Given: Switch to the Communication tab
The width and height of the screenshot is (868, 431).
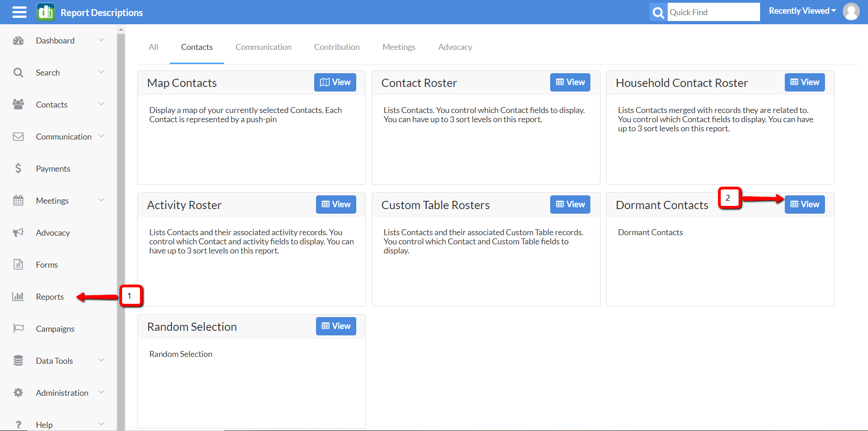Looking at the screenshot, I should pyautogui.click(x=263, y=47).
